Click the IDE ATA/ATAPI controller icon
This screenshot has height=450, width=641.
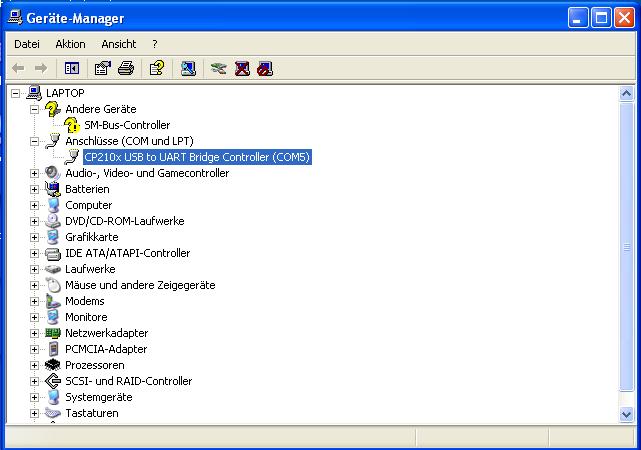click(x=53, y=253)
